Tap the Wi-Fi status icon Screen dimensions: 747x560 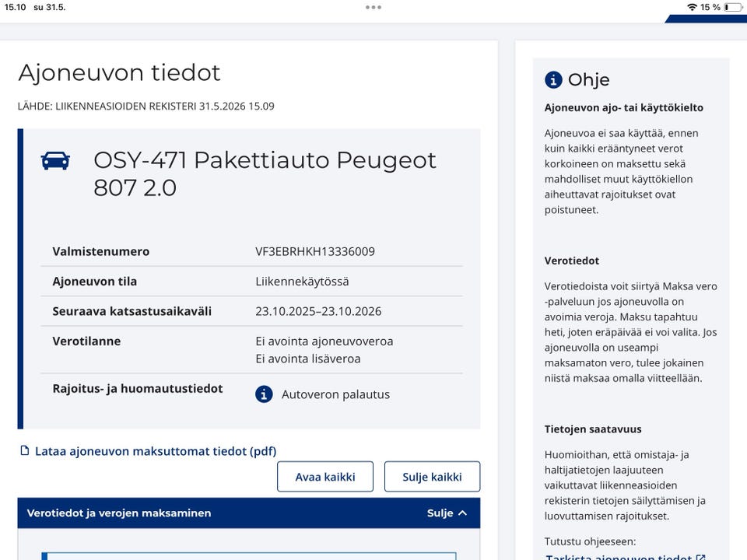[692, 7]
